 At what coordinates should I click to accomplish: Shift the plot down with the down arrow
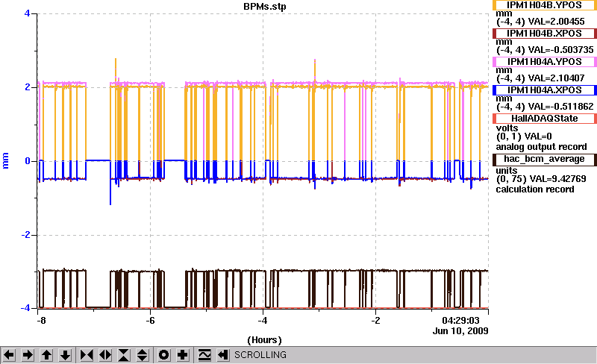click(x=65, y=355)
